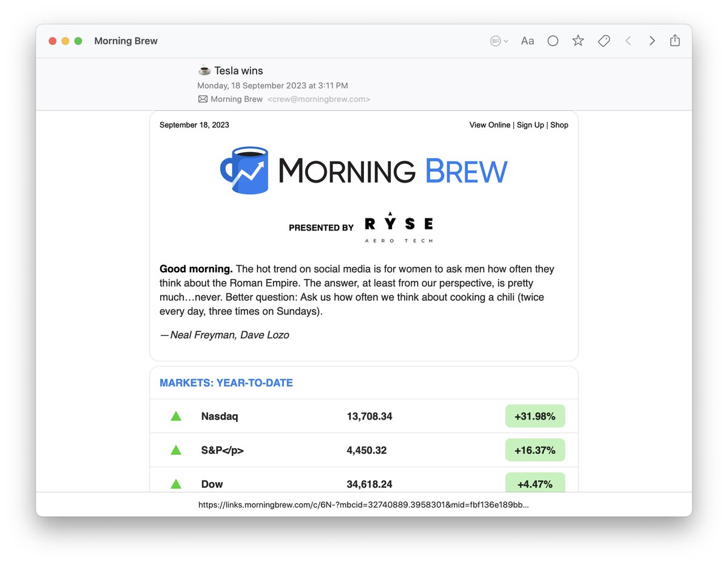Star this Morning Brew message
This screenshot has width=728, height=564.
(578, 41)
